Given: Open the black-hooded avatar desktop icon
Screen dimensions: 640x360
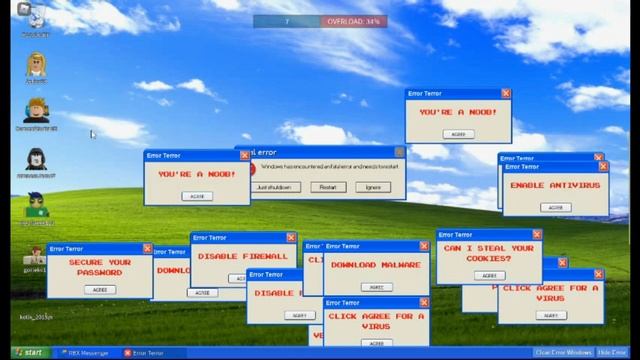Looking at the screenshot, I should (x=36, y=159).
